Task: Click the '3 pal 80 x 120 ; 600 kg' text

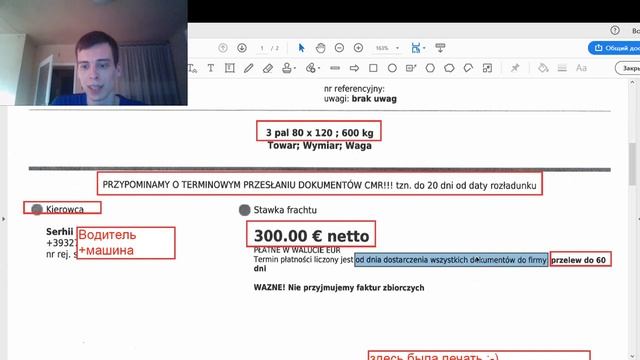Action: (320, 133)
